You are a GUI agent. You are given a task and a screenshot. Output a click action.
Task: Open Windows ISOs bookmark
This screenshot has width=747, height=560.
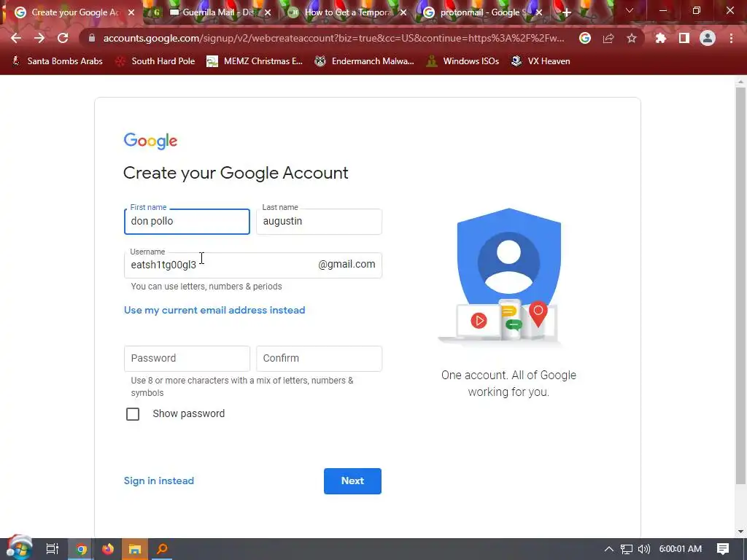pos(462,61)
